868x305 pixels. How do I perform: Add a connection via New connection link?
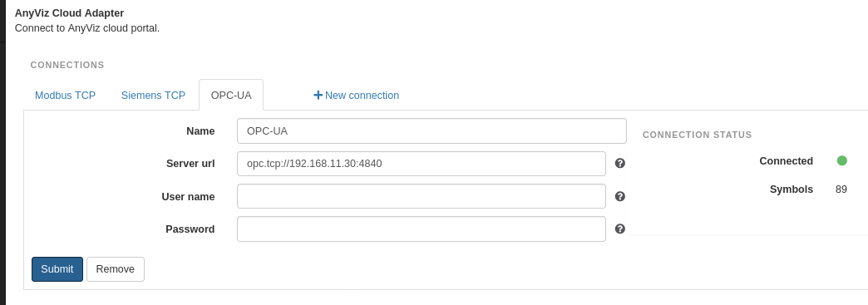[356, 96]
